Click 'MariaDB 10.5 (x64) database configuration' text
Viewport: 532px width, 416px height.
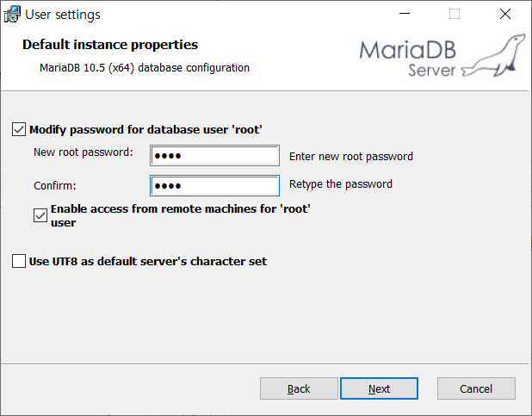click(x=145, y=68)
